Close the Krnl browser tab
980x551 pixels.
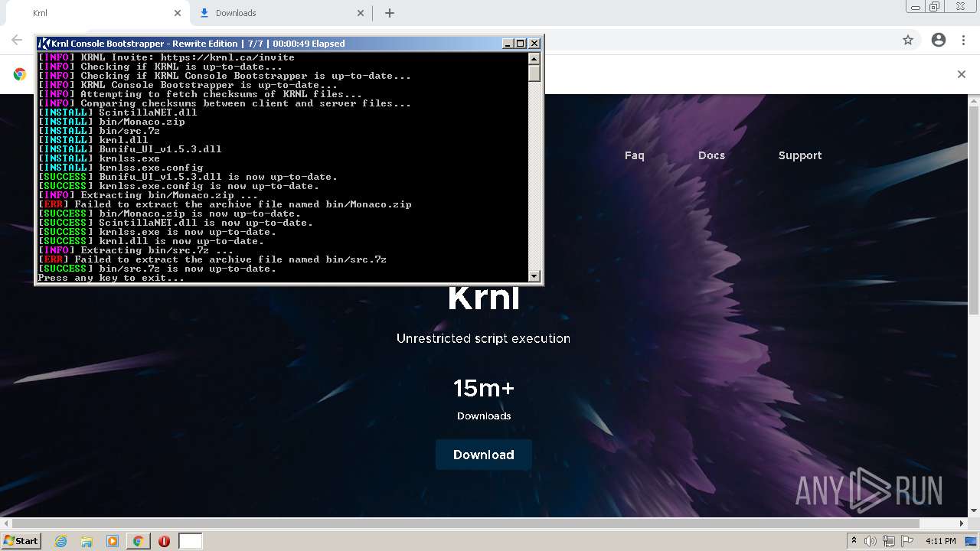pos(178,13)
